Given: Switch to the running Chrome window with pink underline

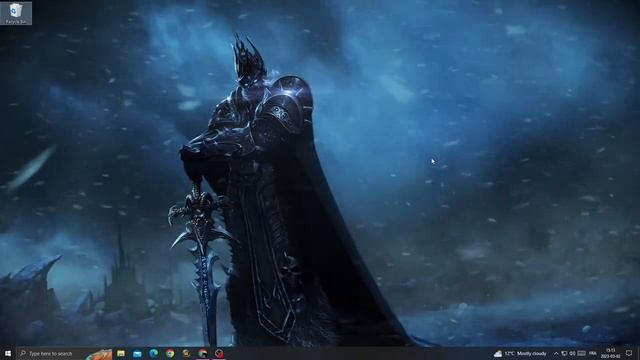Looking at the screenshot, I should 203,353.
